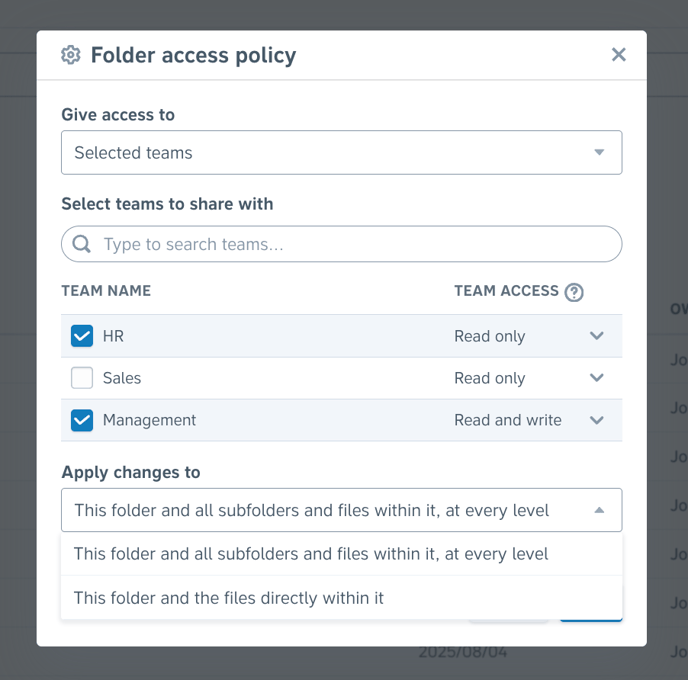Click the Management 'Read and write' access value
Viewport: 688px width, 680px height.
click(x=508, y=420)
